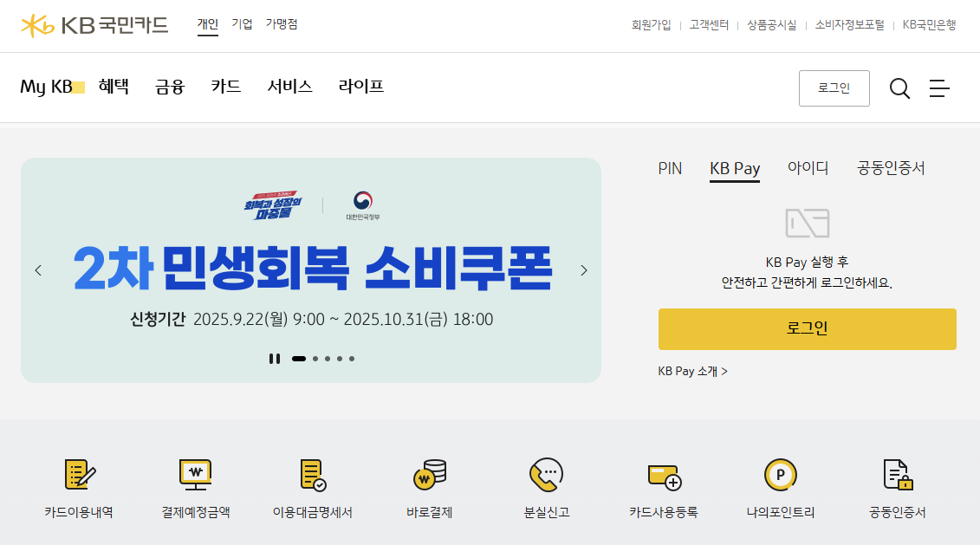The width and height of the screenshot is (980, 545).
Task: Open the hamburger full menu icon
Action: pyautogui.click(x=939, y=88)
